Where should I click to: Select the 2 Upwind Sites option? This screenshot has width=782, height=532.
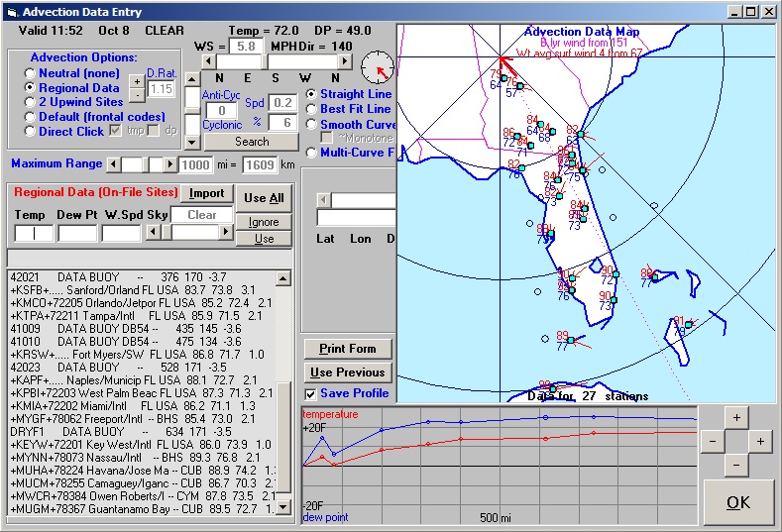(30, 102)
